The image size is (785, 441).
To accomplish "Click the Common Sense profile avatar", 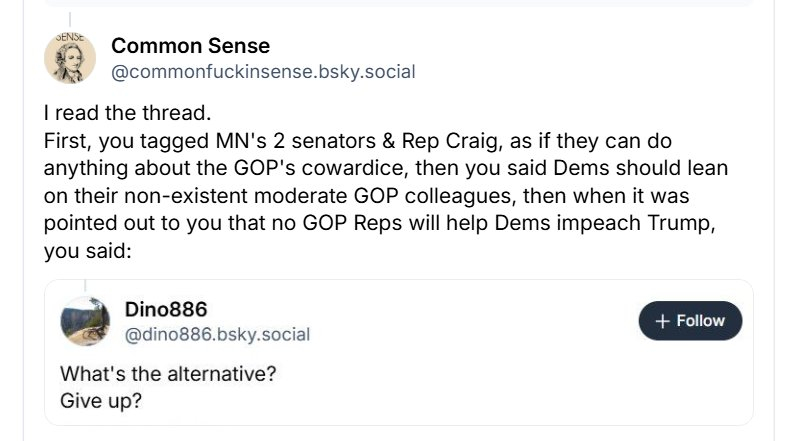I will pyautogui.click(x=70, y=58).
